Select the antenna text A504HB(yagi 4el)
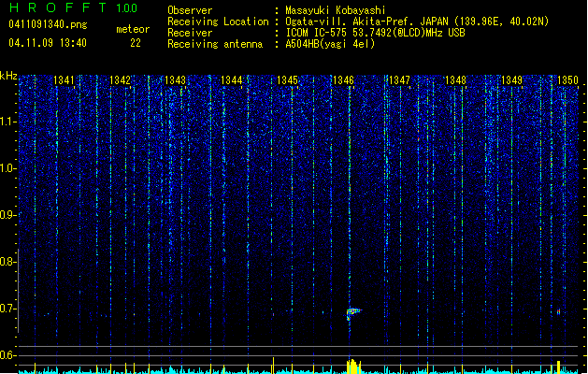 [x=330, y=44]
